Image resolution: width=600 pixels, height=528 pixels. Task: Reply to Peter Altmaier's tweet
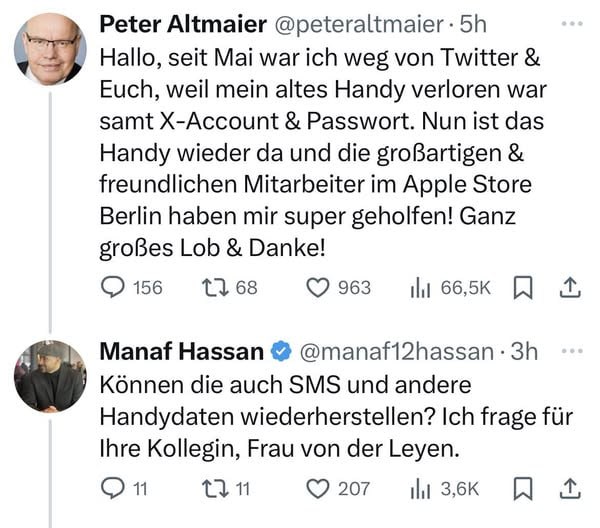(113, 288)
